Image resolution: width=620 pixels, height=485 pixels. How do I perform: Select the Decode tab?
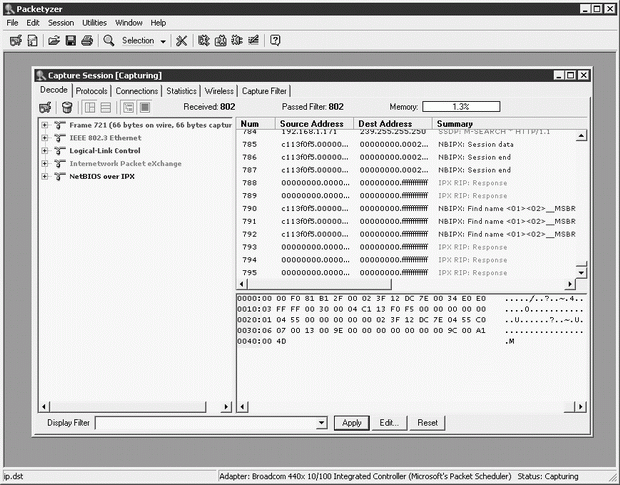click(54, 90)
